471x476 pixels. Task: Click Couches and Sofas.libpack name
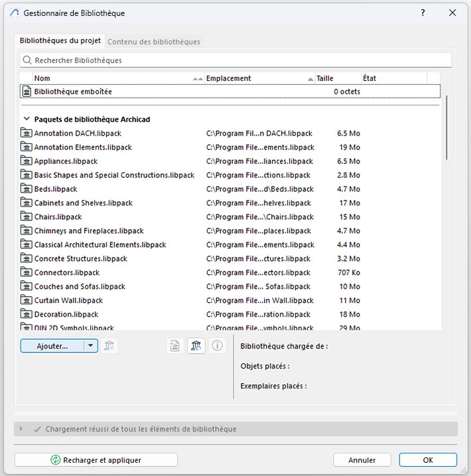point(80,287)
